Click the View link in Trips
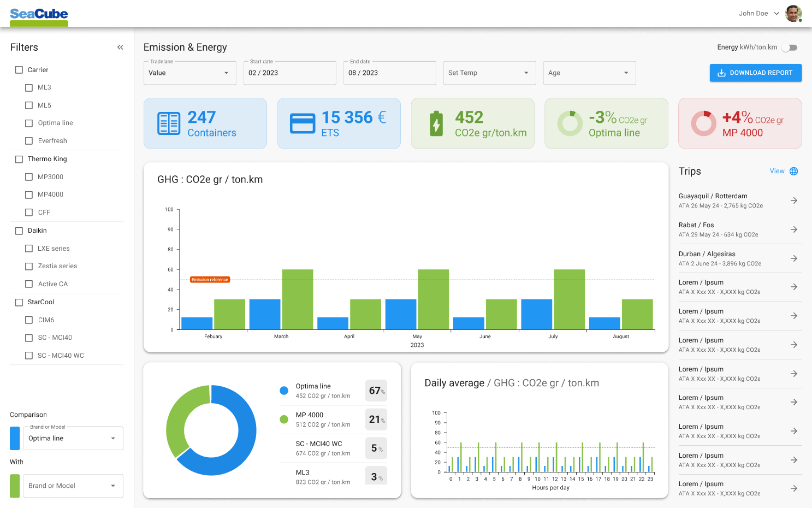The image size is (812, 508). [777, 171]
